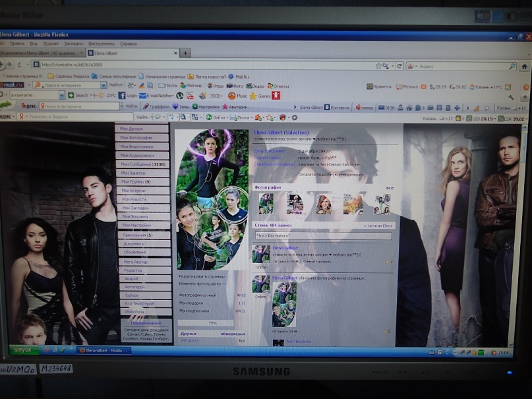The width and height of the screenshot is (532, 399).
Task: Open a new tab with the plus button
Action: [x=185, y=53]
